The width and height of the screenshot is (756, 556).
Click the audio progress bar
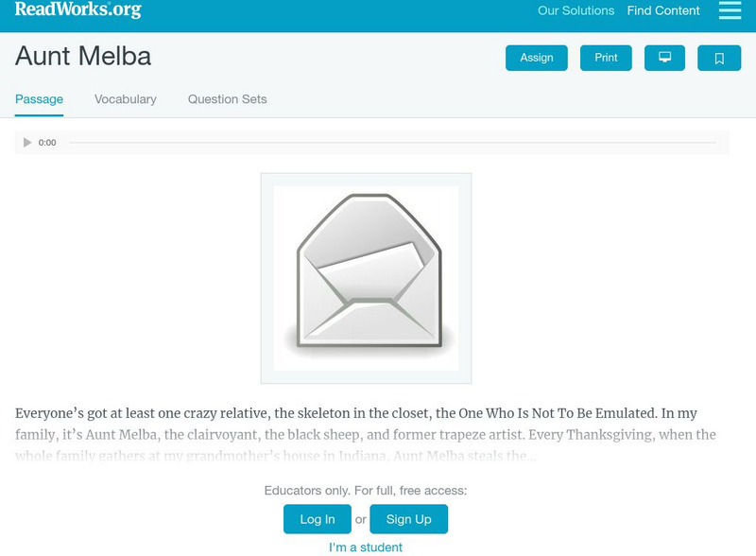coord(397,142)
